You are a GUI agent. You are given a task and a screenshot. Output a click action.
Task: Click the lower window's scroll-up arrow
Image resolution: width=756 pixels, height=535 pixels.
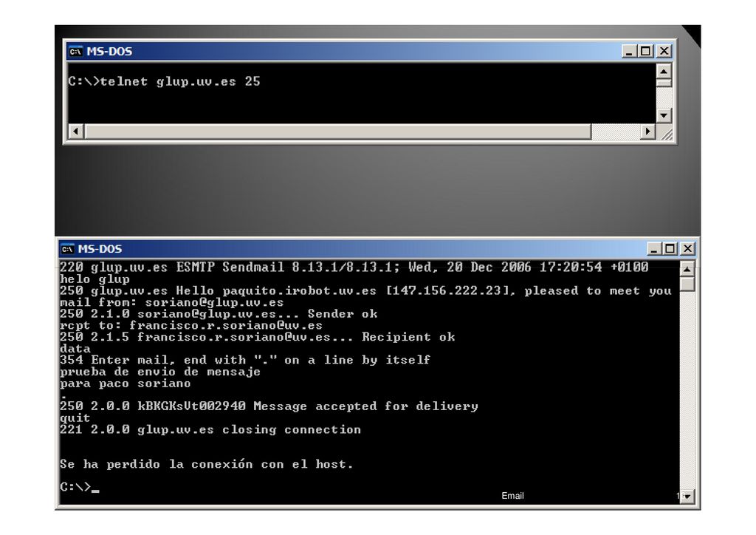[x=687, y=269]
